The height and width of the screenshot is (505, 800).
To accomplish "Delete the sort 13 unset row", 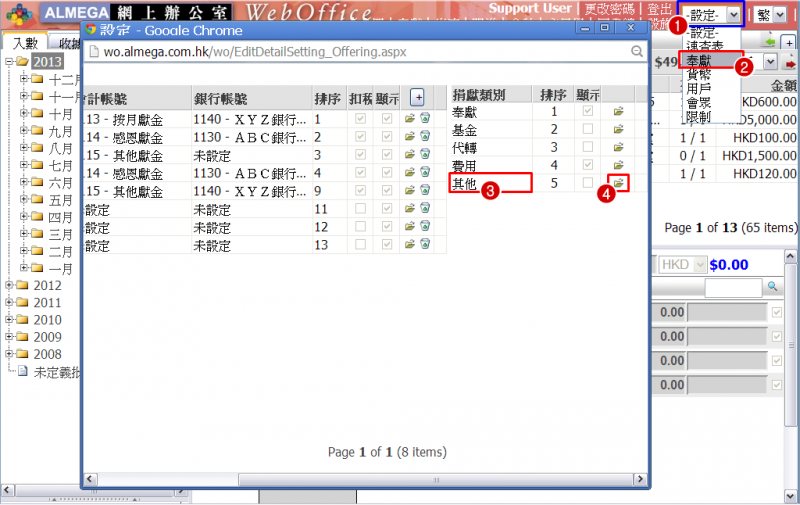I will (x=425, y=244).
